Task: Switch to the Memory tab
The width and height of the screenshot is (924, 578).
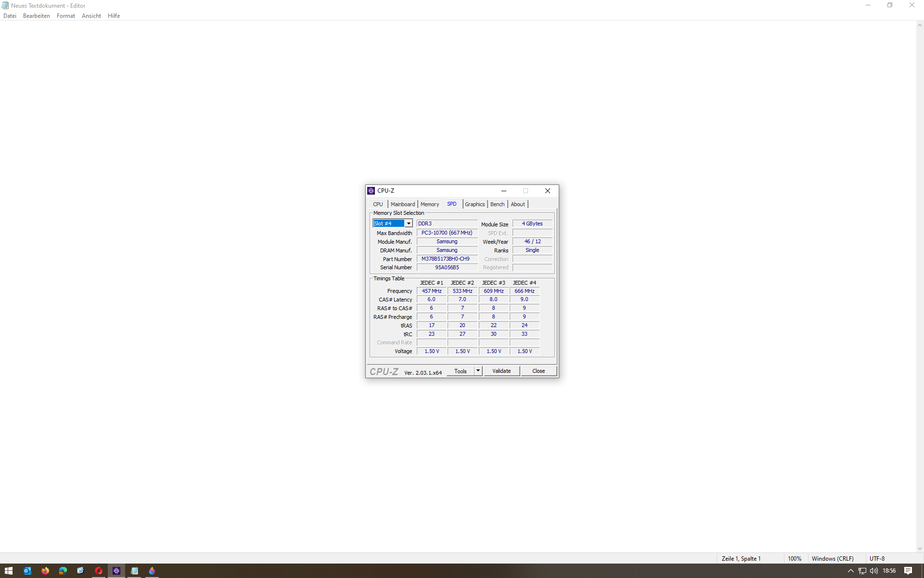Action: [x=429, y=204]
